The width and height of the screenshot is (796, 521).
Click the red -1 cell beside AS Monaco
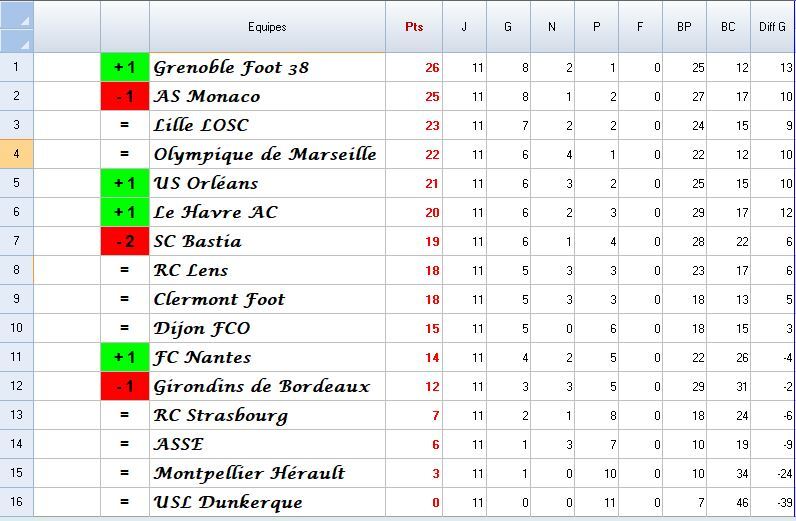[125, 97]
